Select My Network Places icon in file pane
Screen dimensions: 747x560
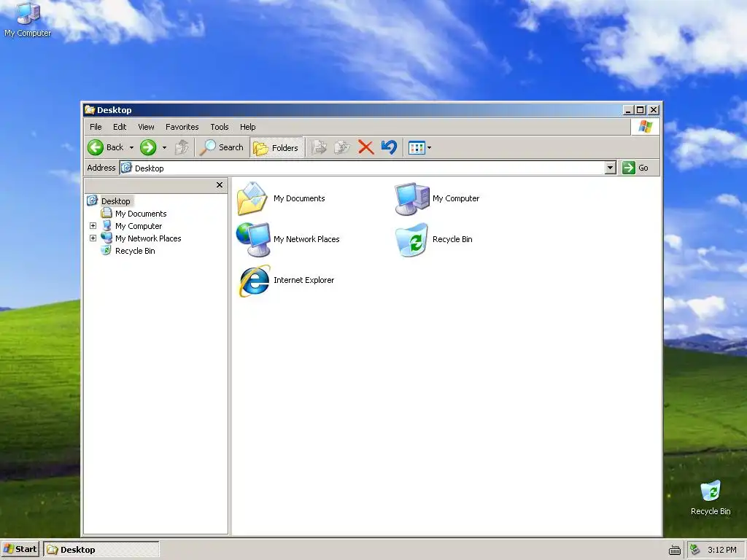(252, 239)
